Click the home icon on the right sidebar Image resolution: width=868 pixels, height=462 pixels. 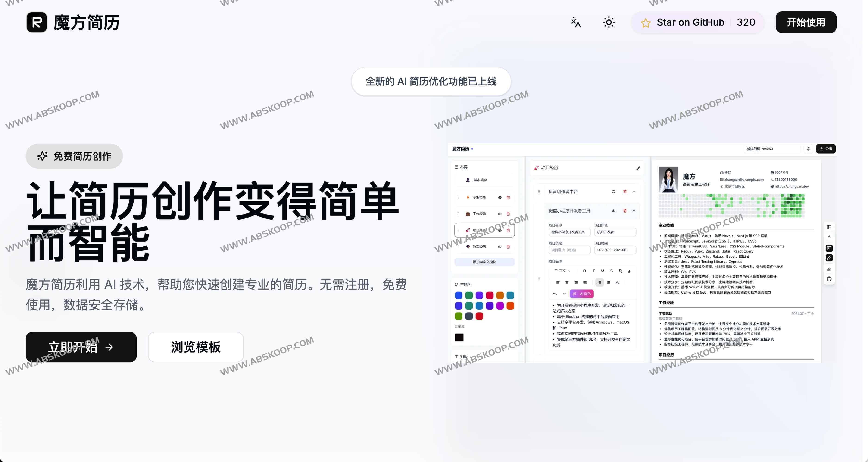[x=830, y=269]
